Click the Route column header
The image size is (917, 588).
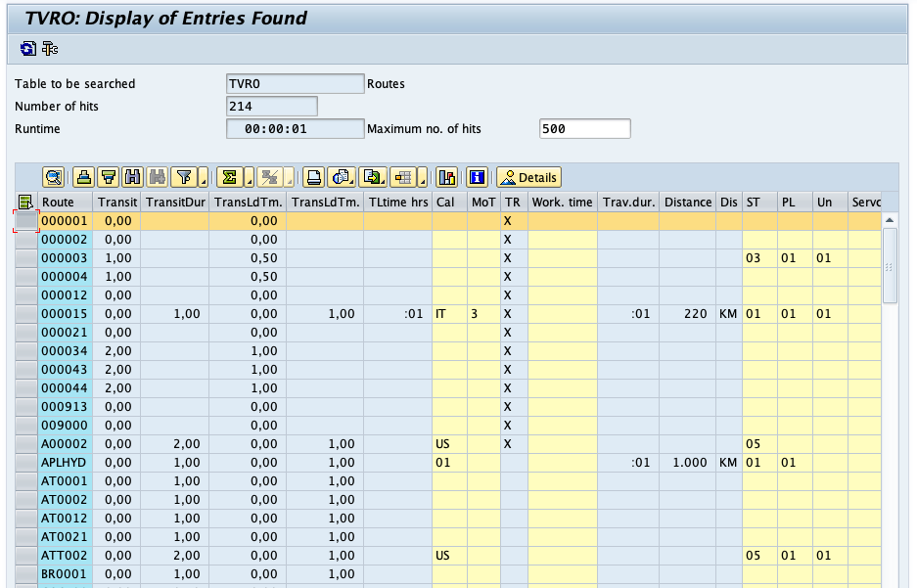click(x=65, y=203)
